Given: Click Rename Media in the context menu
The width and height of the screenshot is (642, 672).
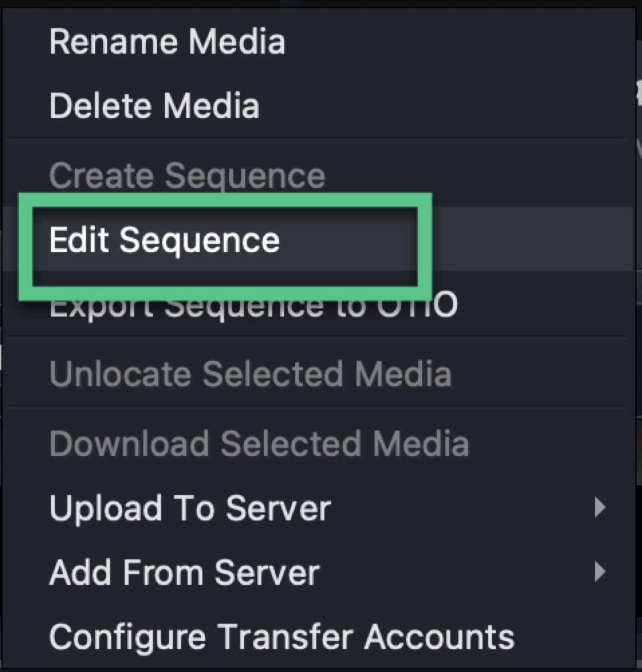Looking at the screenshot, I should point(167,42).
